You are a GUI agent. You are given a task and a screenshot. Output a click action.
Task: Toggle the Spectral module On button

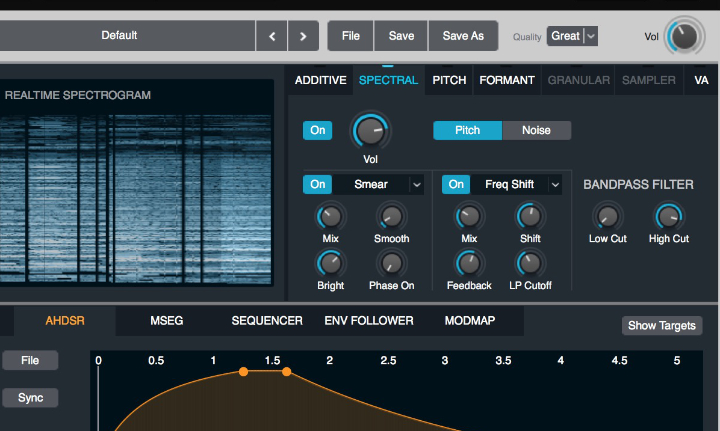pyautogui.click(x=317, y=130)
